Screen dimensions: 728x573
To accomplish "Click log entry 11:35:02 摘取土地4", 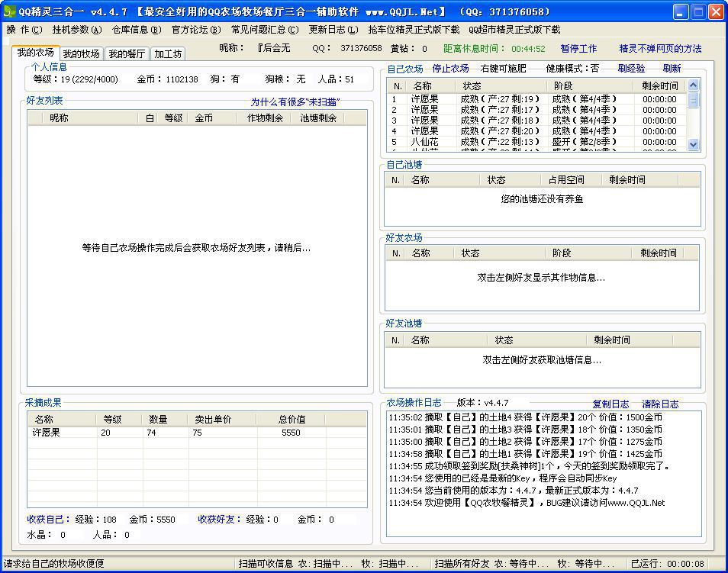I will pyautogui.click(x=526, y=417).
